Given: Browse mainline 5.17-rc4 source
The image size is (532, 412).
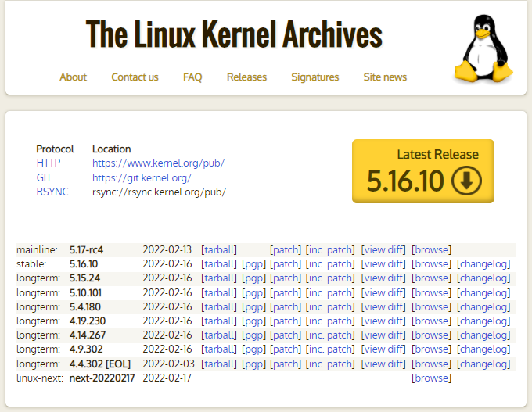Looking at the screenshot, I should 432,250.
